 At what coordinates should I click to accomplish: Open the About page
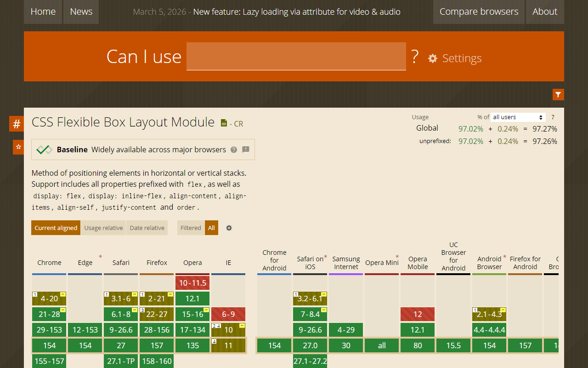click(x=545, y=12)
